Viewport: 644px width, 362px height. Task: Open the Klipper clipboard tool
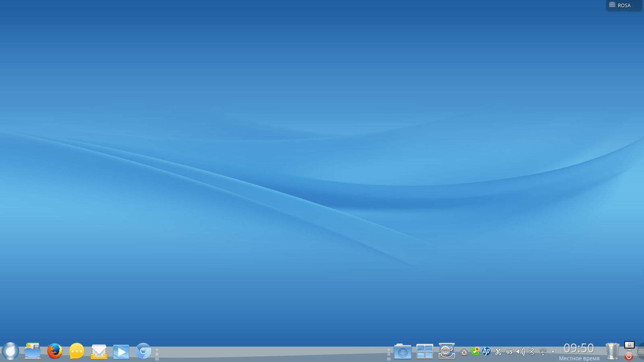click(x=498, y=351)
